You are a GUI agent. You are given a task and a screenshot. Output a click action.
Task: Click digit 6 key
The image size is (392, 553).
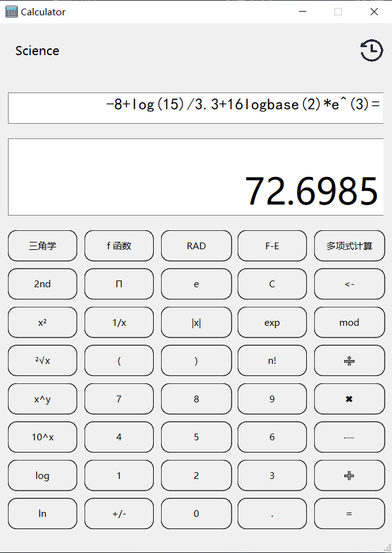tap(272, 437)
